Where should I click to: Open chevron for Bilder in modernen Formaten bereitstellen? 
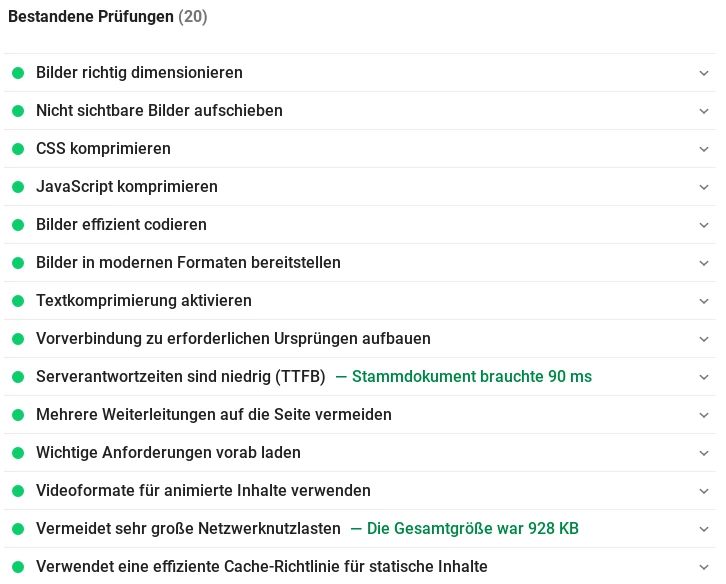coord(704,263)
